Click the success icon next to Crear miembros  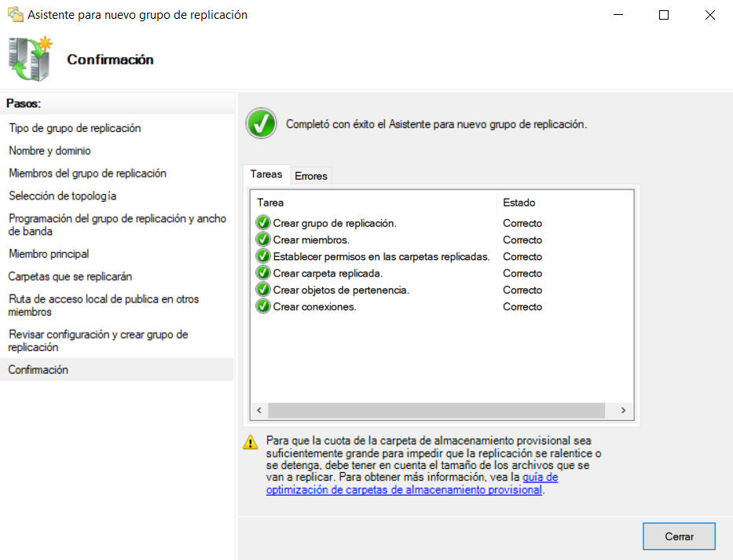(263, 240)
